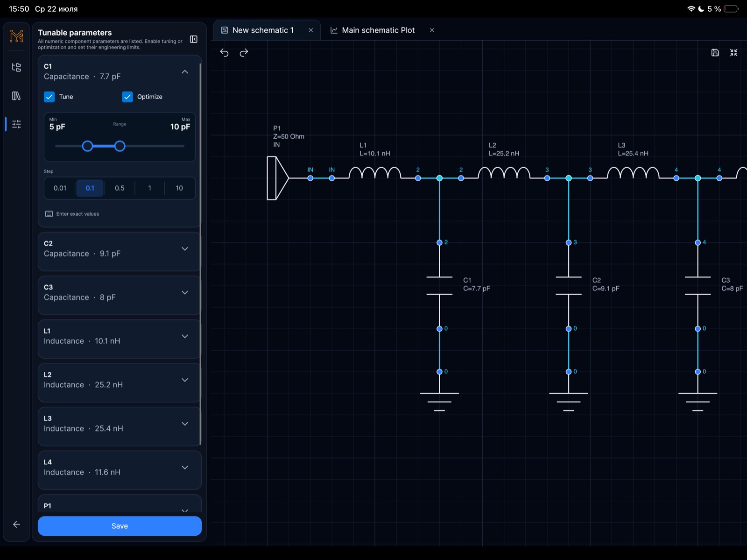Open the Main schematic Plot tab
747x560 pixels.
click(x=378, y=30)
